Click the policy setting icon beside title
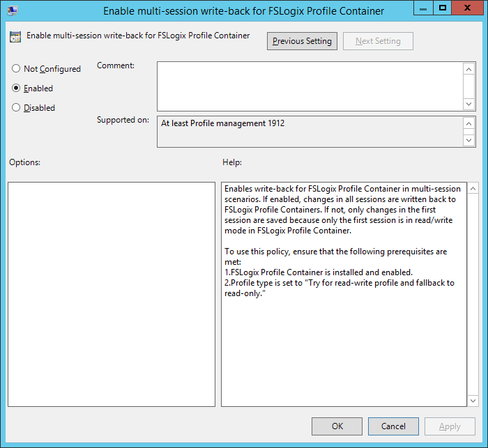 point(15,37)
